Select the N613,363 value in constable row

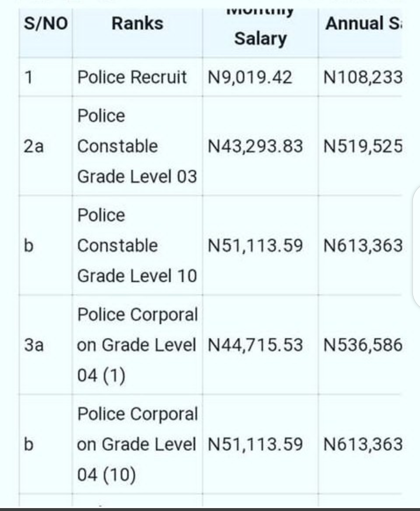[363, 246]
